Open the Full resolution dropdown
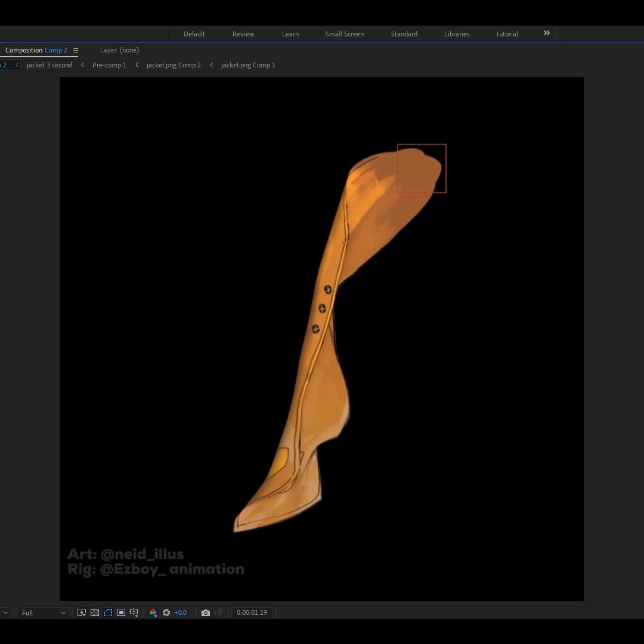644x644 pixels. (43, 612)
